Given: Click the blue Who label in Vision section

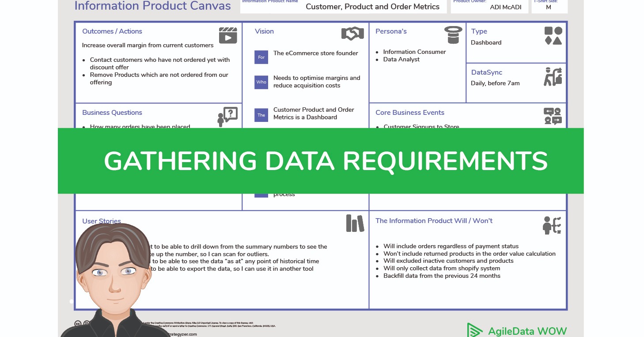Looking at the screenshot, I should pos(261,82).
